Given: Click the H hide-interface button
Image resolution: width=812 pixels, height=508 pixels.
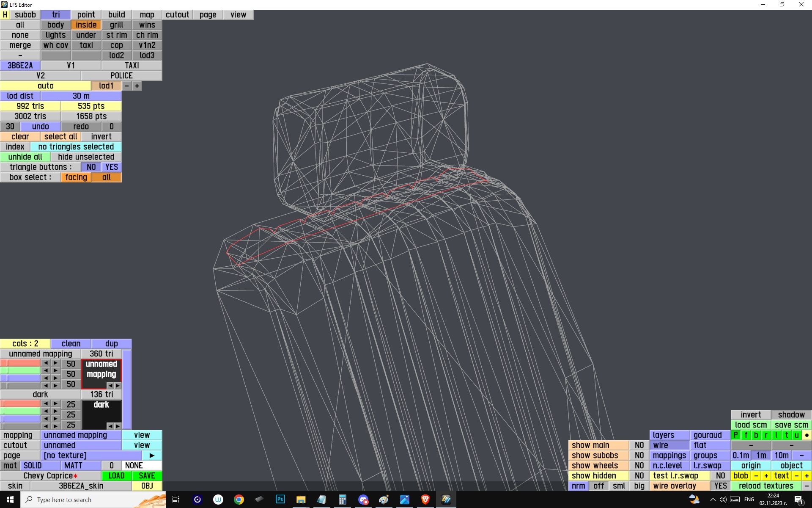Looking at the screenshot, I should 5,15.
